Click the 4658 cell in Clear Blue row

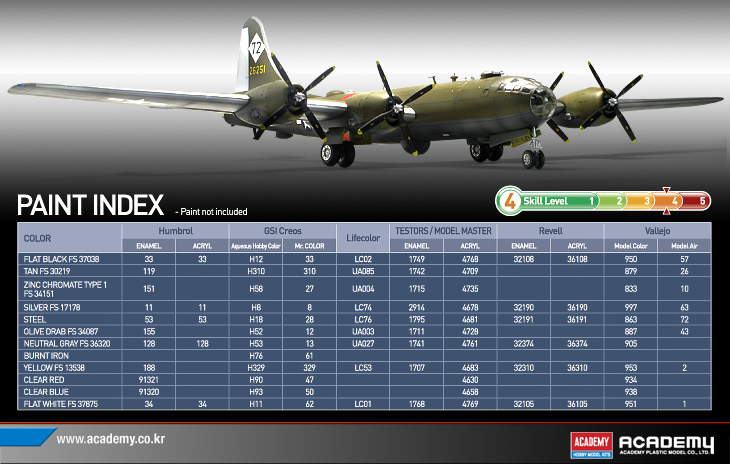(470, 392)
